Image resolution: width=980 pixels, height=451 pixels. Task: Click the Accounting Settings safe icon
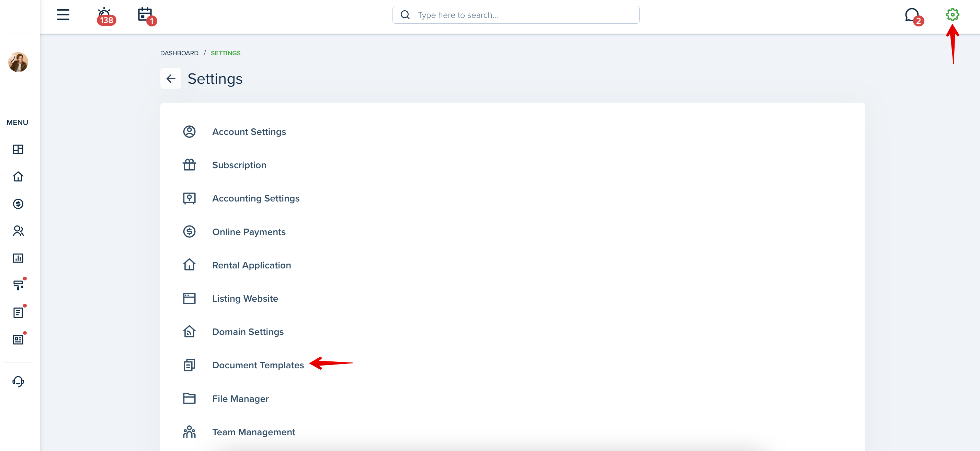pos(190,198)
